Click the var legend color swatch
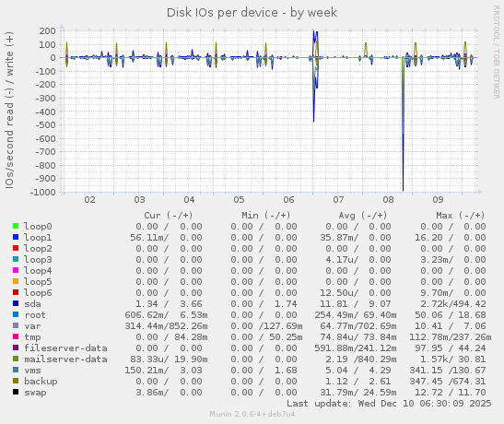504x424 pixels. (x=16, y=325)
